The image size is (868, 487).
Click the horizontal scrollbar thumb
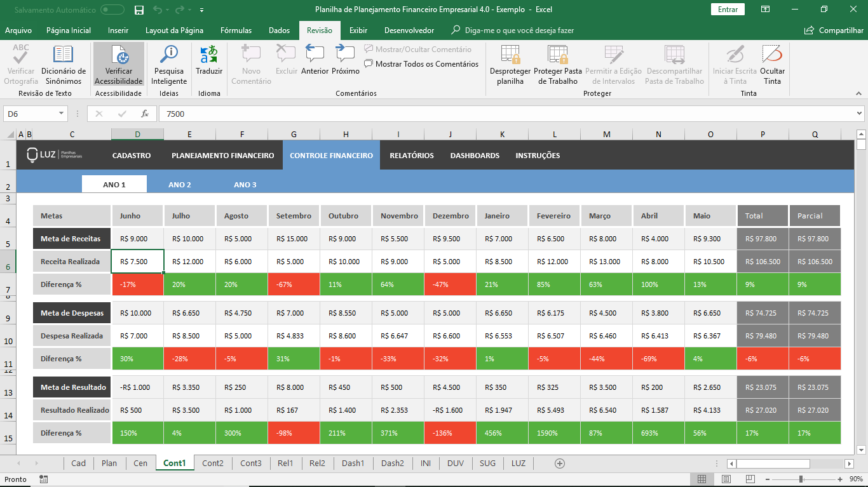(773, 464)
